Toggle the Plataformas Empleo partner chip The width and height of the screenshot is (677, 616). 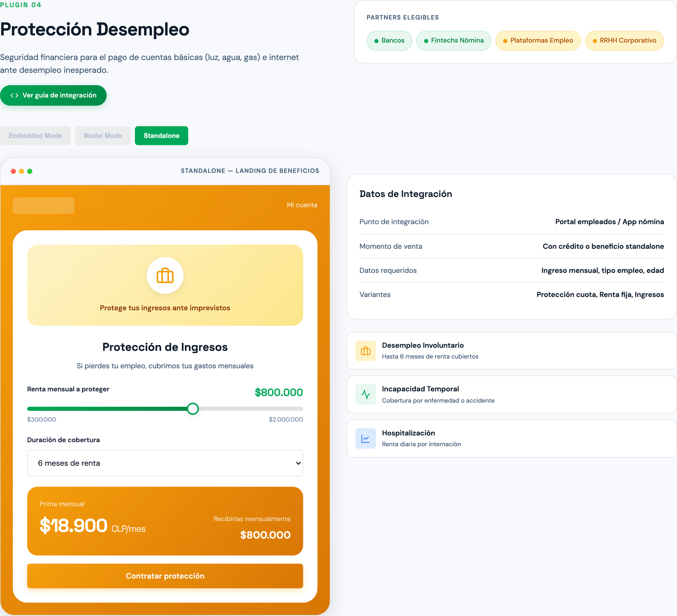point(538,40)
